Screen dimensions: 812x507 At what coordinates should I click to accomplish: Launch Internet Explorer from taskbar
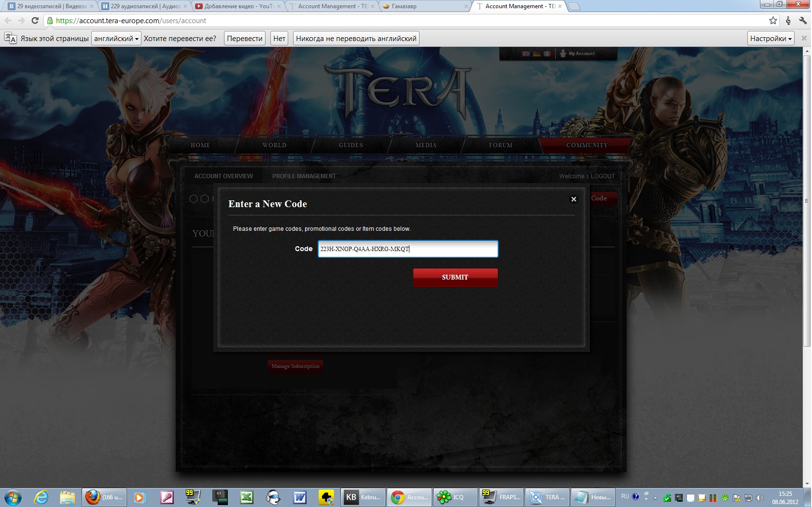click(x=42, y=497)
